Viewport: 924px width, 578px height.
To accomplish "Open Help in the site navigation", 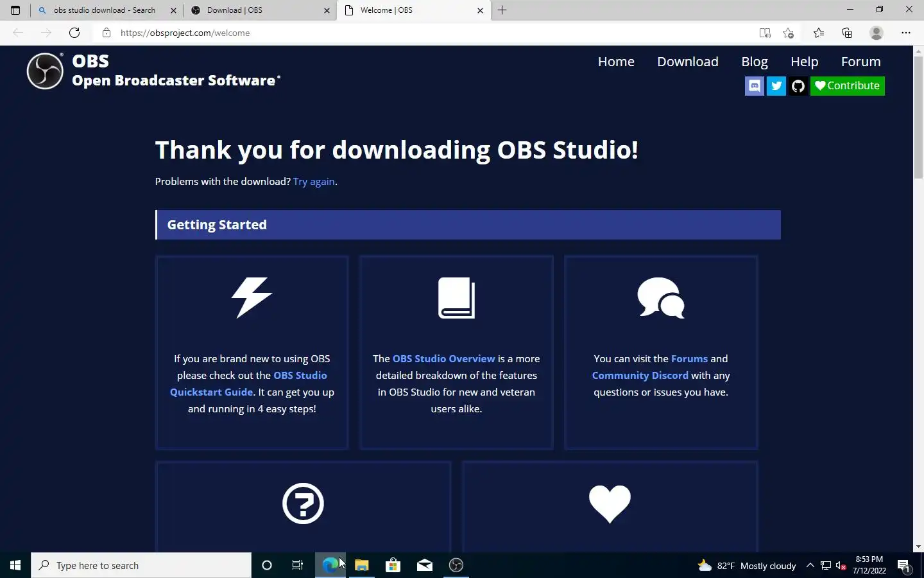I will (x=805, y=62).
